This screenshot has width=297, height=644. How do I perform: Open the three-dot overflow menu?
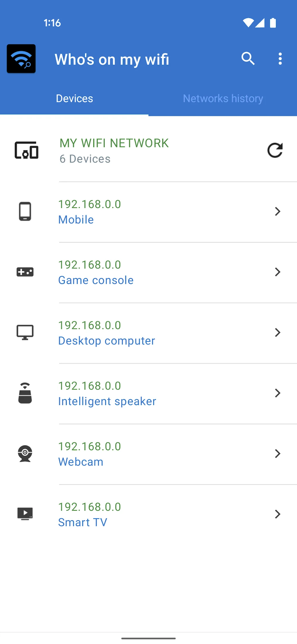(280, 59)
